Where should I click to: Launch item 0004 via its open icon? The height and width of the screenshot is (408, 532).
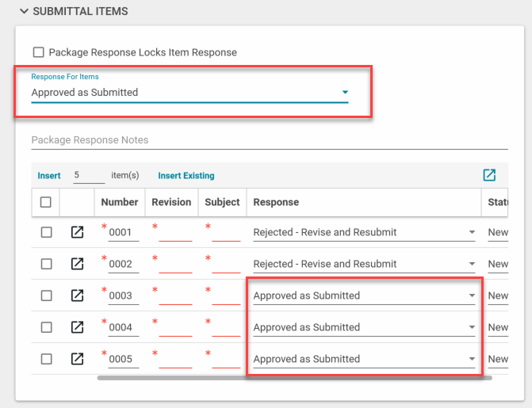[77, 327]
